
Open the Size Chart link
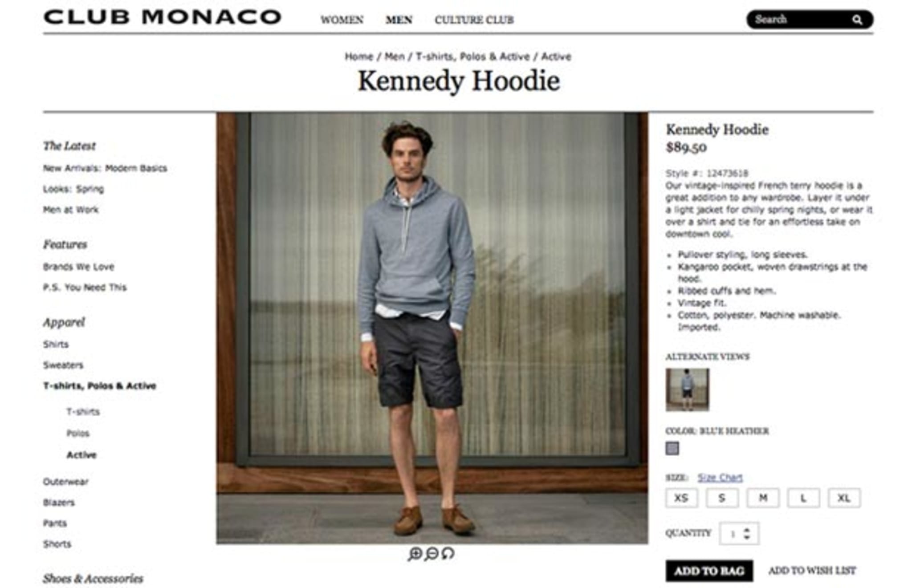(720, 478)
